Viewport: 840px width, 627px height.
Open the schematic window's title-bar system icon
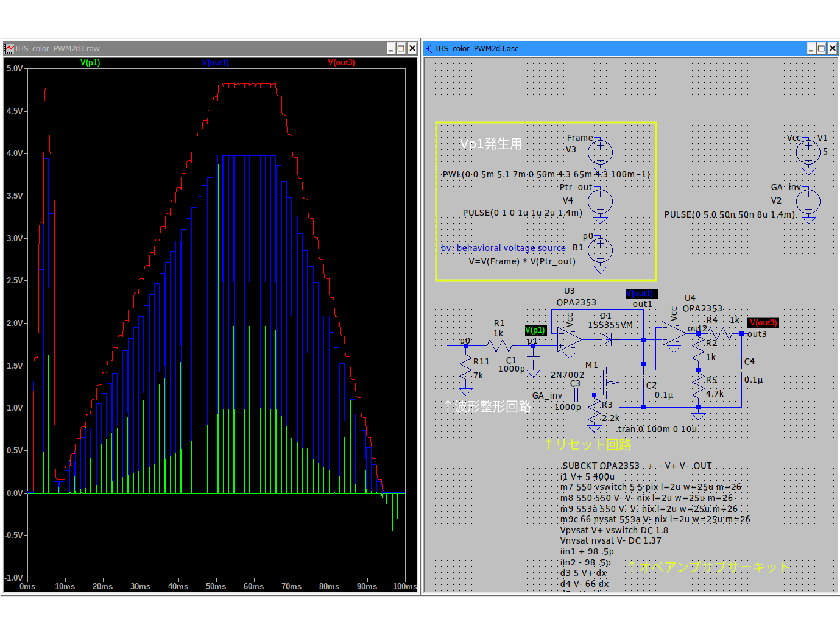click(429, 48)
